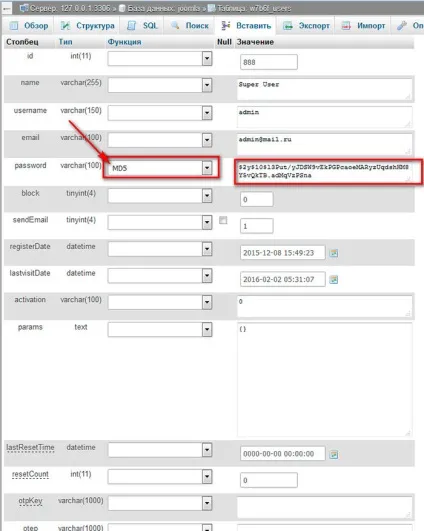Open function dropdown for params row

point(160,330)
